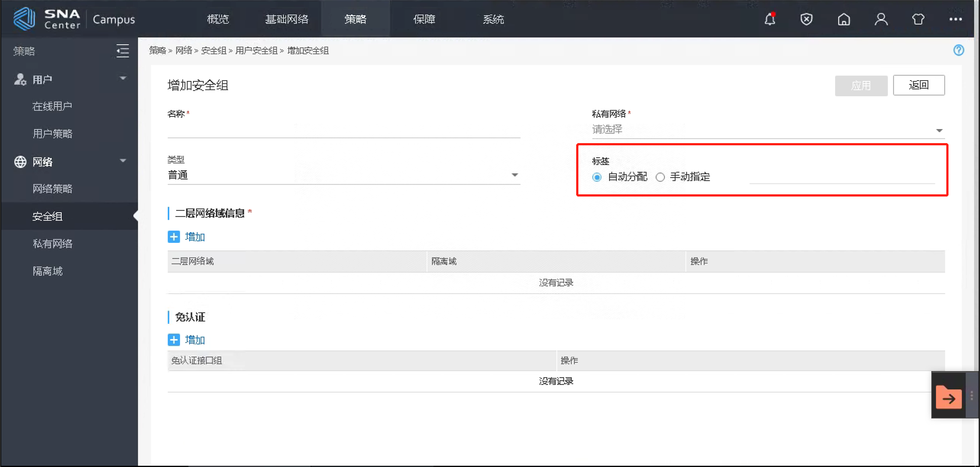Open the user account icon
Viewport: 980px width, 467px height.
click(x=881, y=19)
